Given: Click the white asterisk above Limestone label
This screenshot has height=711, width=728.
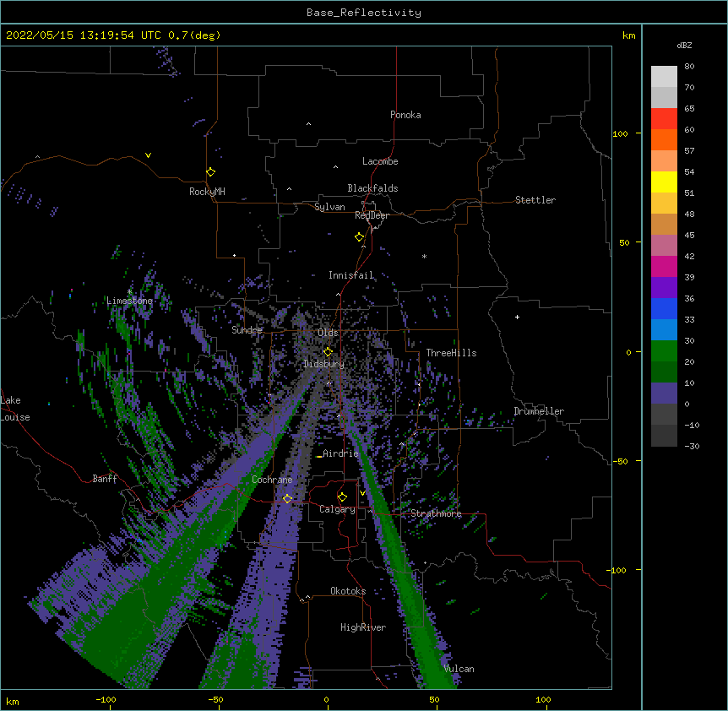Looking at the screenshot, I should point(129,292).
